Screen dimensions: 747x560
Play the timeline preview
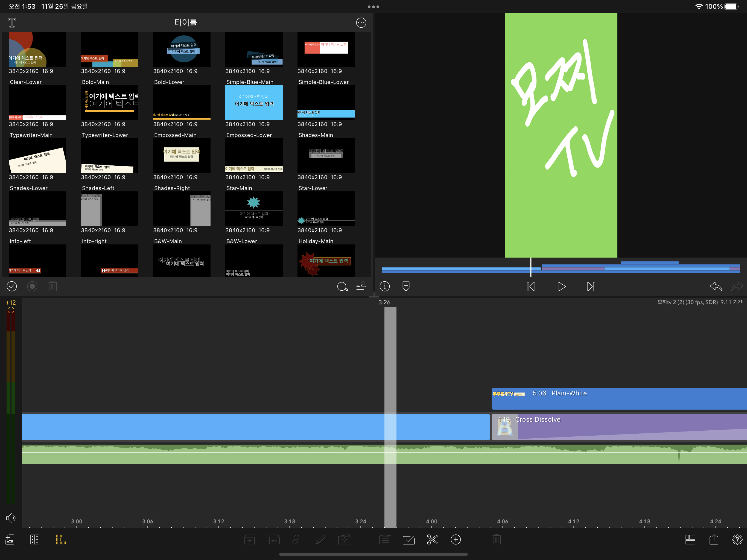(561, 287)
